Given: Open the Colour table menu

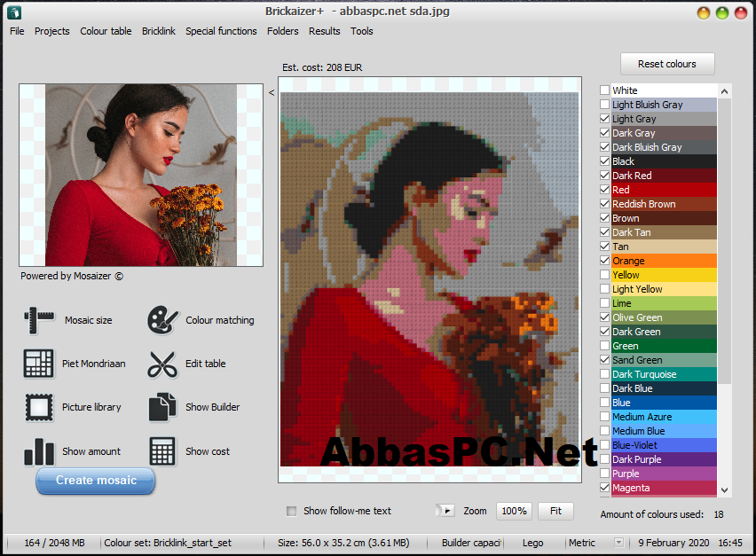Looking at the screenshot, I should click(x=106, y=31).
